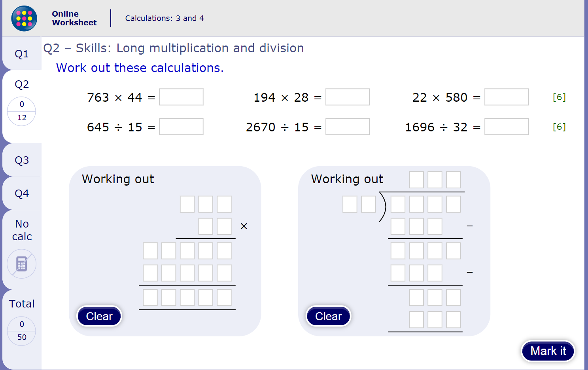The height and width of the screenshot is (370, 588).
Task: Select the Q2 tab
Action: point(21,84)
